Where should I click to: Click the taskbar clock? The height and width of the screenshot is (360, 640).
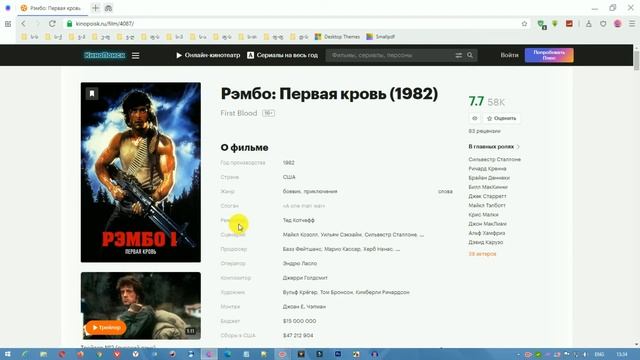(x=622, y=354)
